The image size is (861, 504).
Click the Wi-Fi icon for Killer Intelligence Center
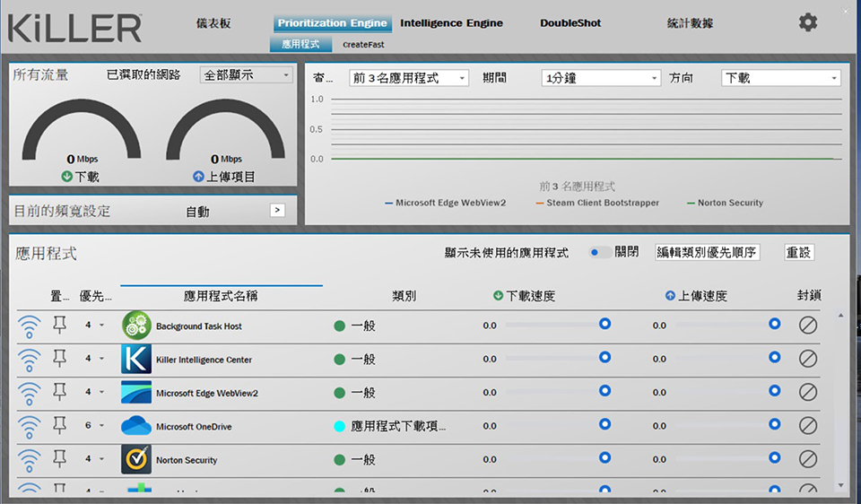tap(29, 360)
